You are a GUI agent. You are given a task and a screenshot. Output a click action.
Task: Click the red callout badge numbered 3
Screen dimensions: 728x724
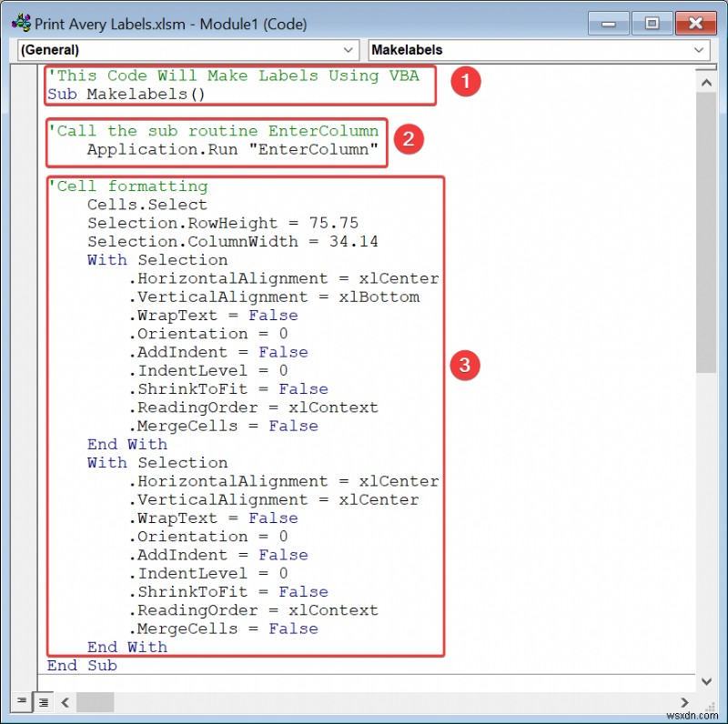(464, 366)
